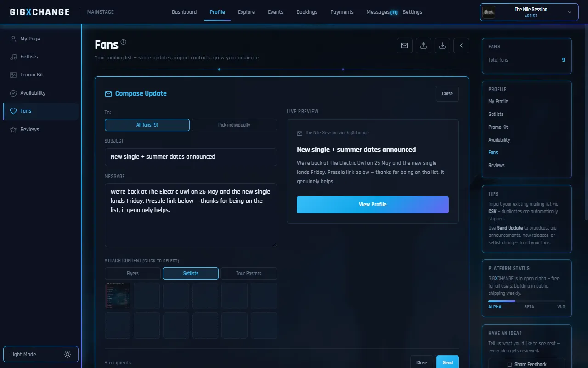Select the first setlist thumbnail attachment
The image size is (588, 368).
[x=118, y=296]
